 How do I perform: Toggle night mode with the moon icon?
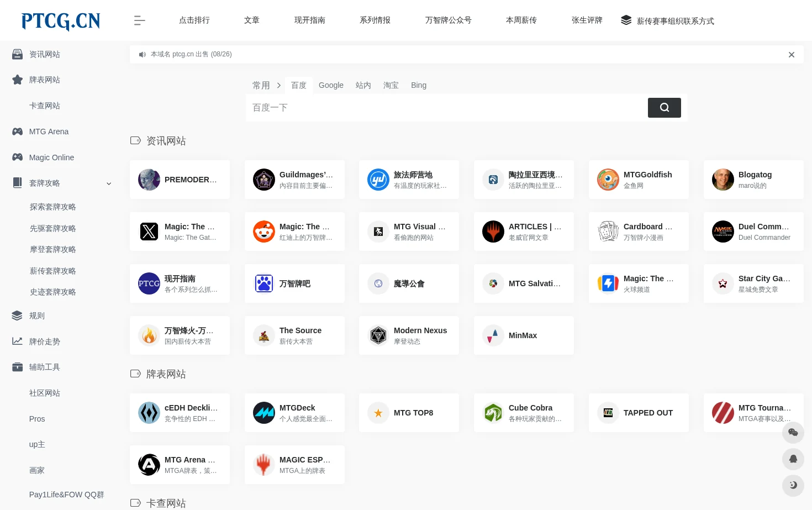[x=793, y=485]
